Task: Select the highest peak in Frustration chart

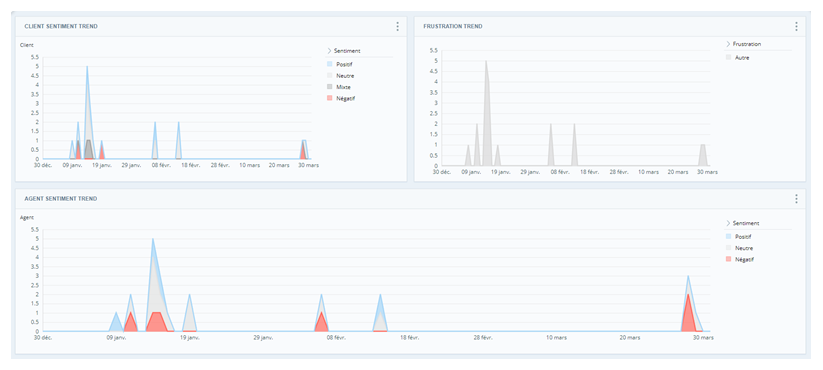Action: tap(486, 61)
